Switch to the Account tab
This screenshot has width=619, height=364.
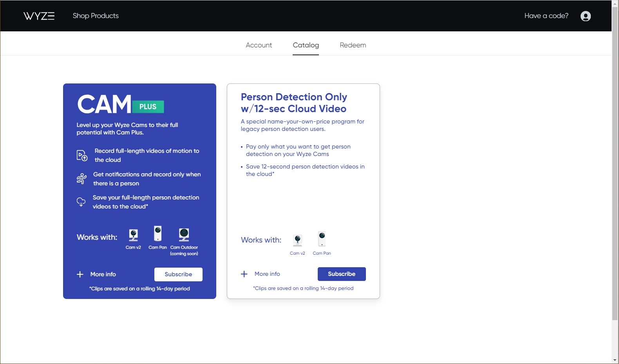pyautogui.click(x=259, y=45)
